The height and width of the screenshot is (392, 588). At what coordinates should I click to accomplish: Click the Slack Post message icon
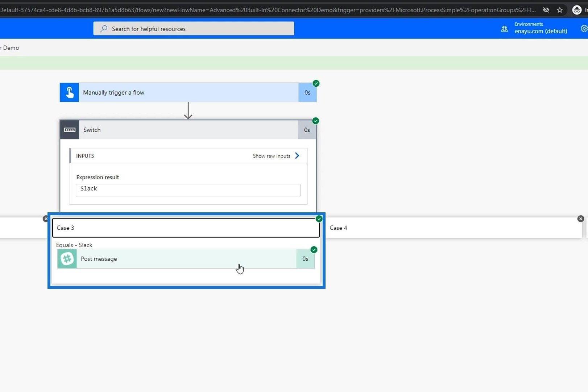point(67,259)
